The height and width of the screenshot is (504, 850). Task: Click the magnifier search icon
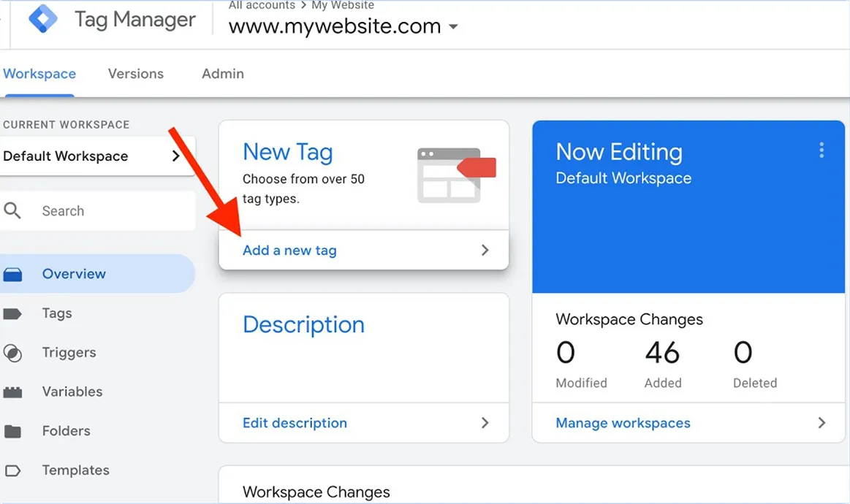pos(12,210)
